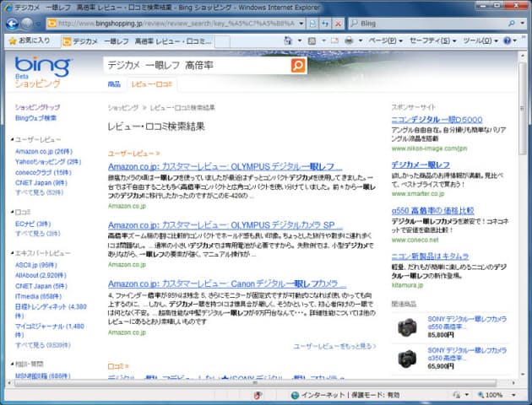Image resolution: width=532 pixels, height=405 pixels.
Task: Click the Refresh arrows icon
Action: 325,24
